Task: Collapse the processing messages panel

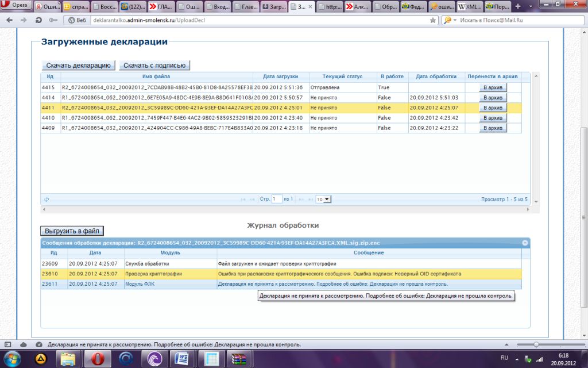Action: pos(525,243)
